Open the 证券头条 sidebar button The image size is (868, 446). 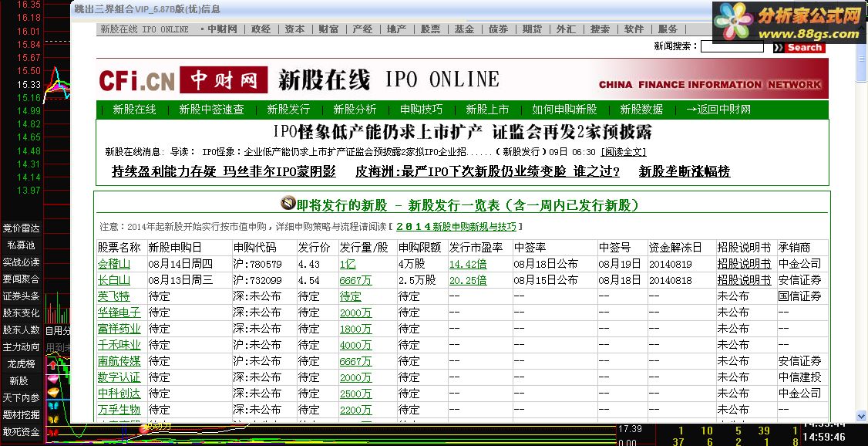coord(21,296)
